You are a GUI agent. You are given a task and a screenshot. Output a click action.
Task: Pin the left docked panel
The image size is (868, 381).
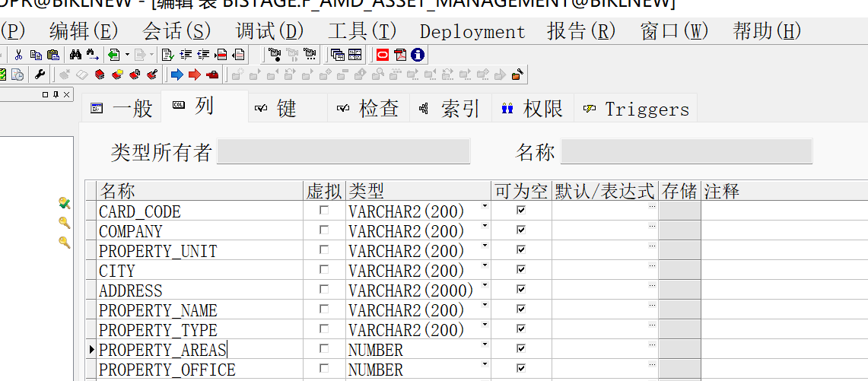(x=56, y=95)
